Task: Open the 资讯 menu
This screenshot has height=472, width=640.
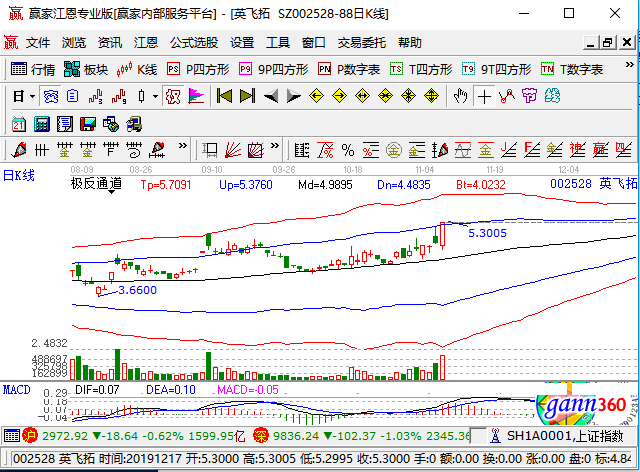Action: (x=110, y=42)
